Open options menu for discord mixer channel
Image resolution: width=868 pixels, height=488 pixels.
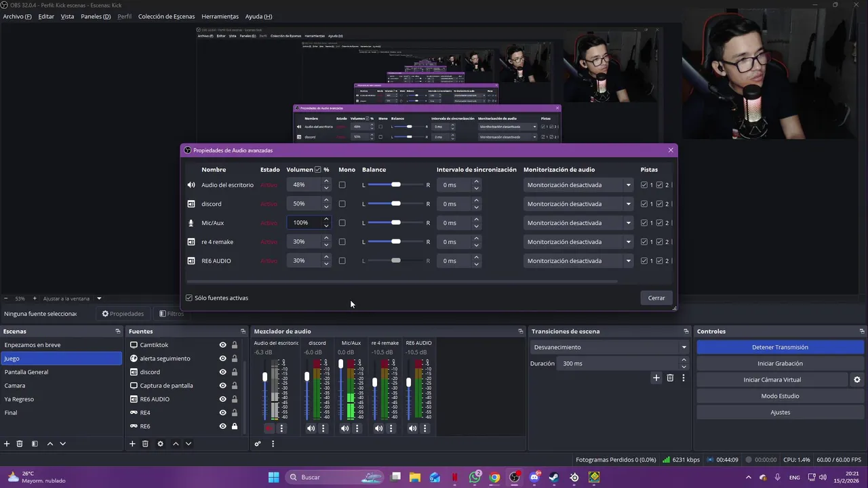pyautogui.click(x=323, y=428)
